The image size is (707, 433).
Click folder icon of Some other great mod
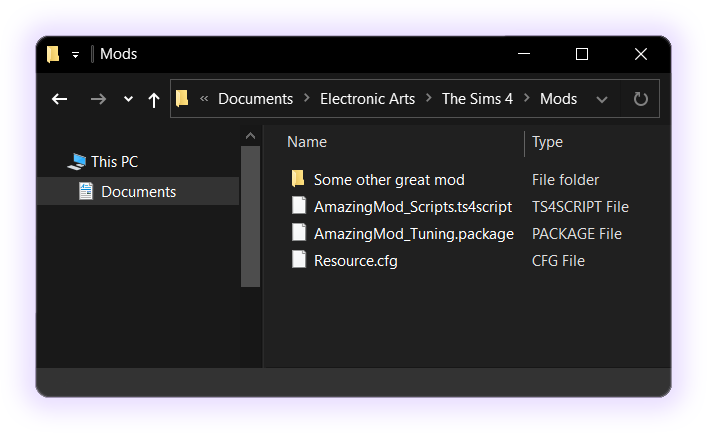[x=298, y=179]
